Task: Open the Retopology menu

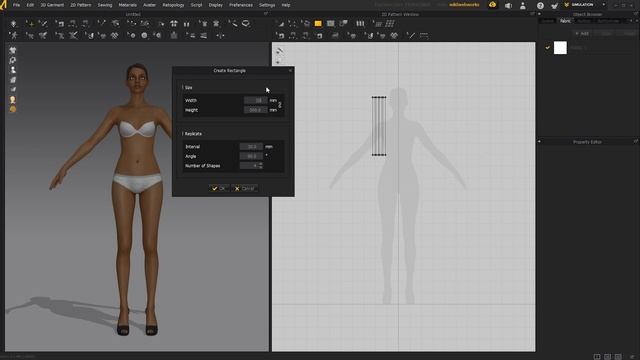Action: (x=173, y=5)
